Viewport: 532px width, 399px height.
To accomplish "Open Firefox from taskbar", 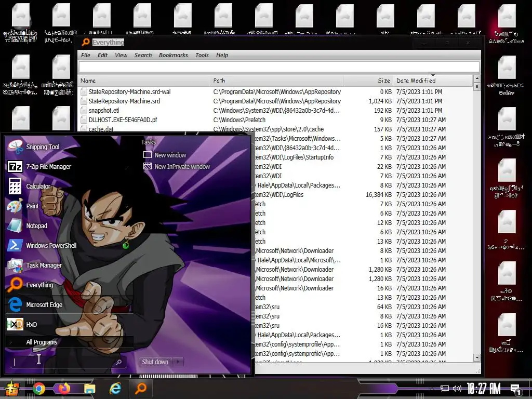I will [x=64, y=389].
